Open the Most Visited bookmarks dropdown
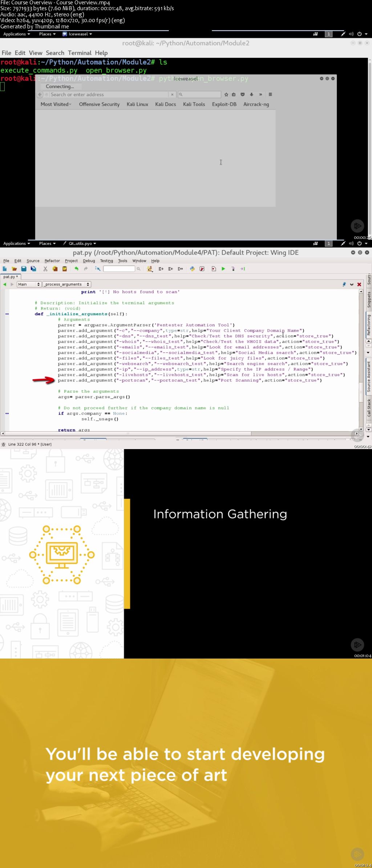Image resolution: width=372 pixels, height=868 pixels. click(x=56, y=104)
